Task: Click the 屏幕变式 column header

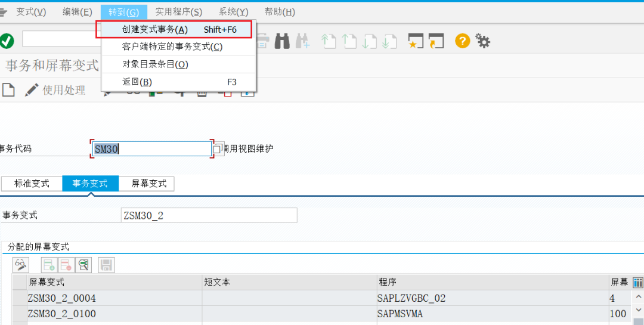Action: point(114,282)
